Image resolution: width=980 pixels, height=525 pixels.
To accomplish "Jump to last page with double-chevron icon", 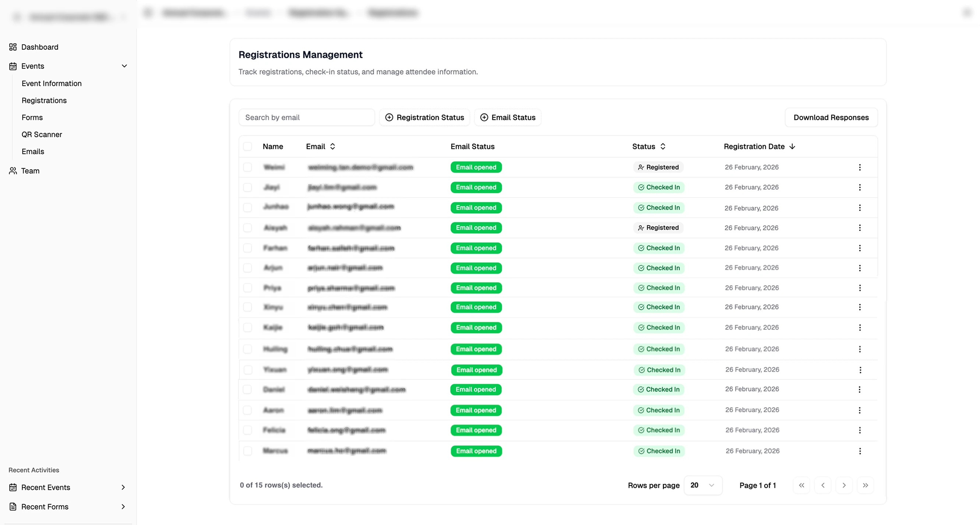I will (866, 485).
